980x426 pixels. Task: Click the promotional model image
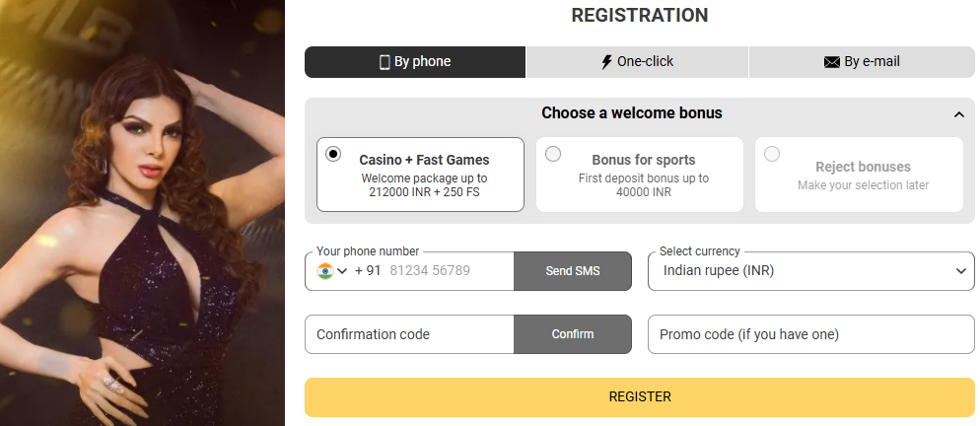tap(142, 213)
